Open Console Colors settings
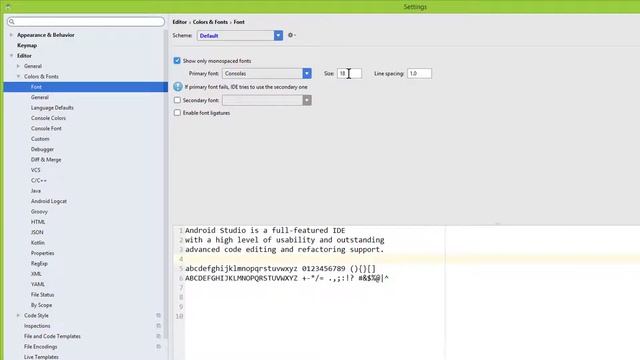640x360 pixels. pos(48,118)
